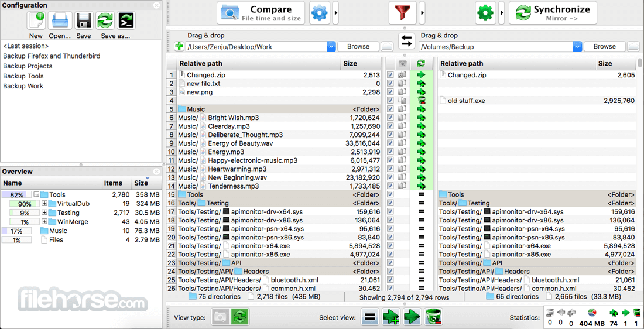
Task: Click the Compare button
Action: coord(261,13)
